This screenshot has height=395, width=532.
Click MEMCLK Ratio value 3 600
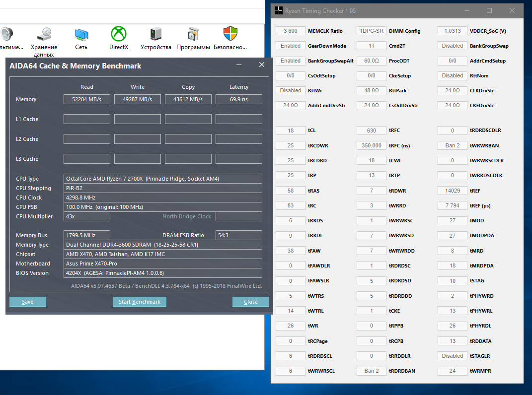click(x=291, y=31)
